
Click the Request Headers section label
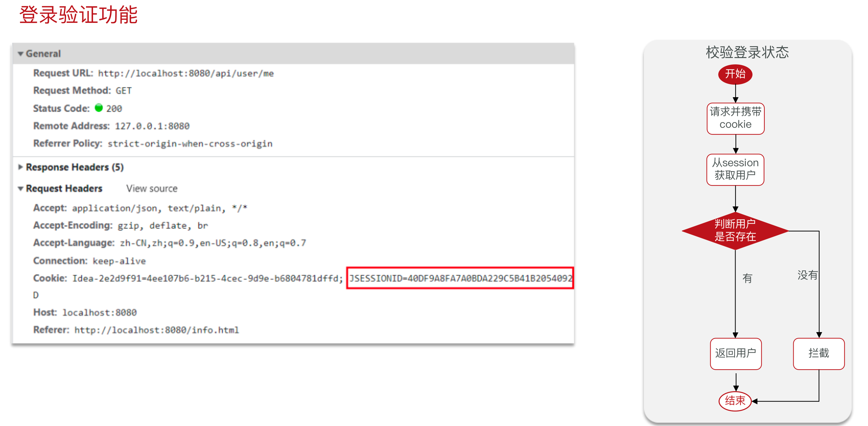(x=64, y=188)
